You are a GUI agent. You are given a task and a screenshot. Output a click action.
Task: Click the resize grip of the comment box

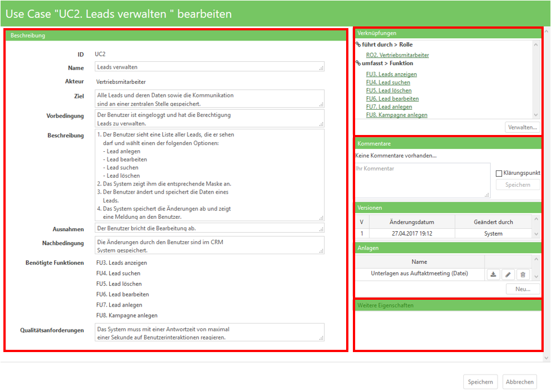487,195
